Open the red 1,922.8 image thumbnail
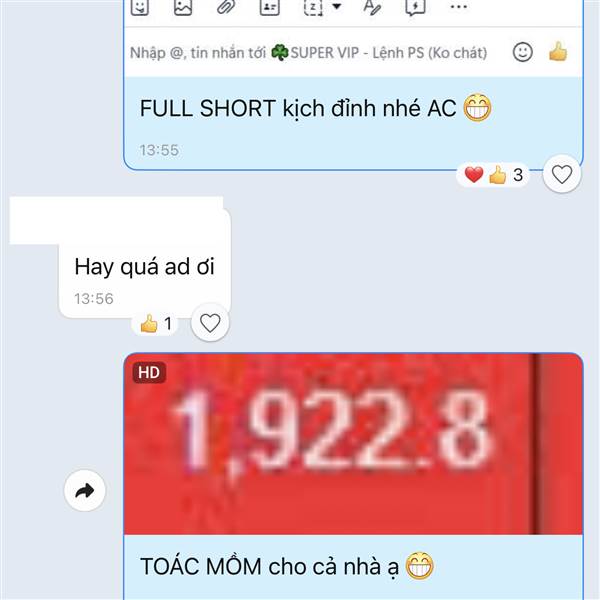 pos(353,444)
